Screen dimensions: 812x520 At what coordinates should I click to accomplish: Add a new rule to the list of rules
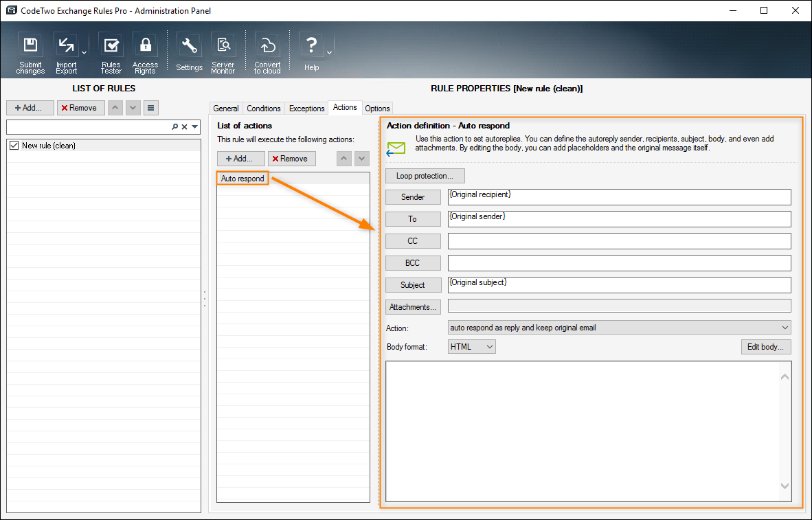tap(30, 108)
